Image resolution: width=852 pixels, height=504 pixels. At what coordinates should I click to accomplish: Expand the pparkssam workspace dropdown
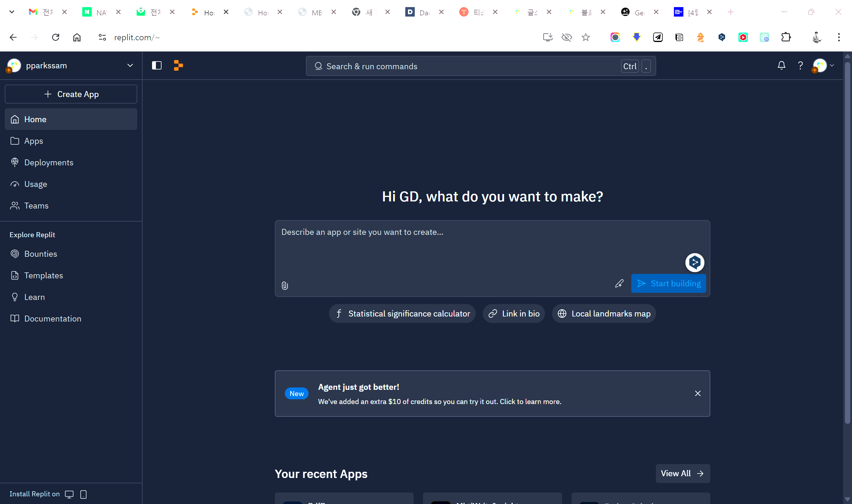click(130, 65)
